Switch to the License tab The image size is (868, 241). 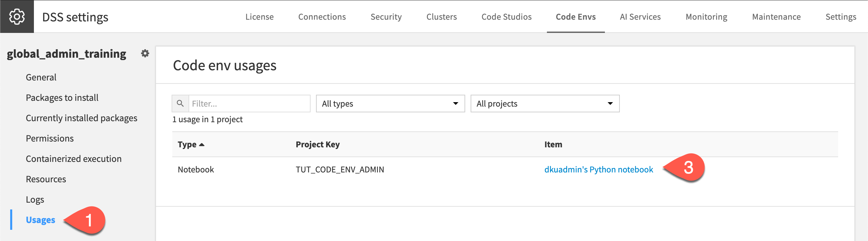259,17
